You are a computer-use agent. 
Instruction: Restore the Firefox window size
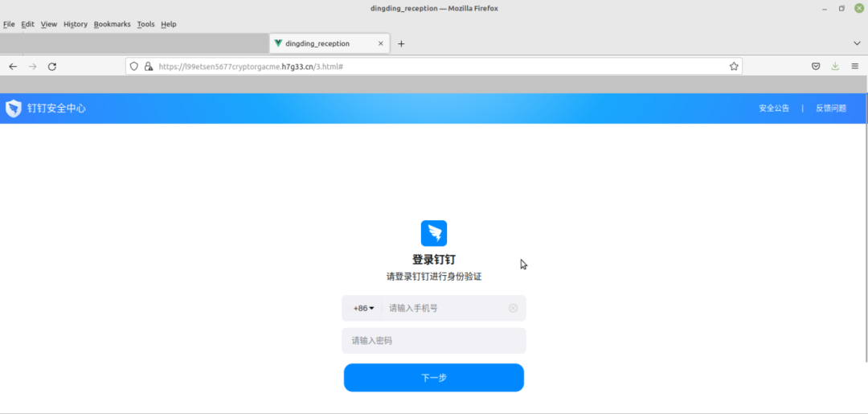pyautogui.click(x=841, y=8)
